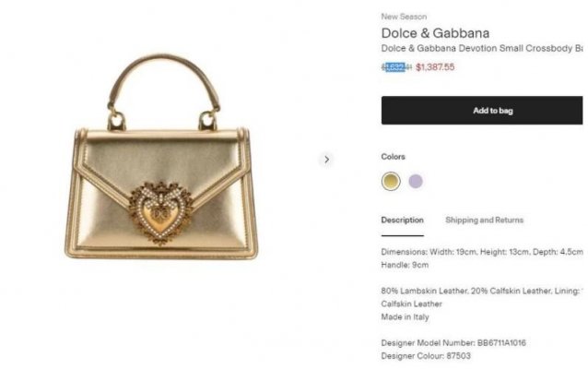Choose the lilac color swatch
The image size is (588, 369).
pos(416,181)
